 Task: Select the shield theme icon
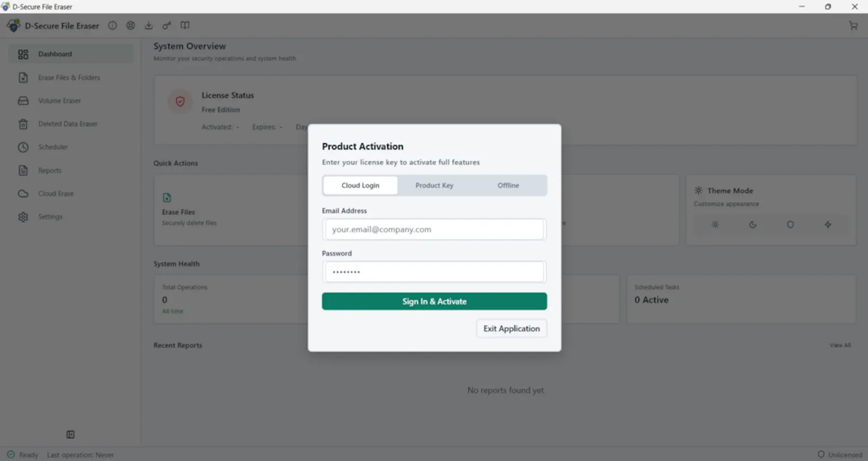point(790,225)
